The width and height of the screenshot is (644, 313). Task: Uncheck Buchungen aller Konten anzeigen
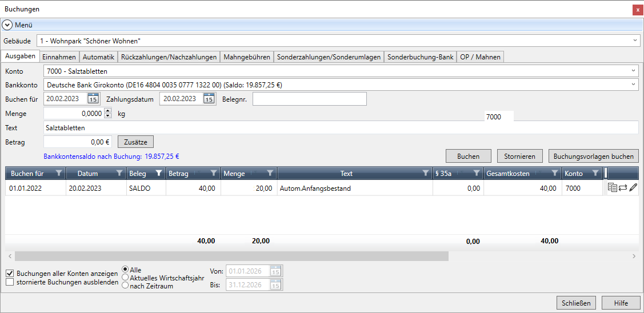[x=10, y=274]
